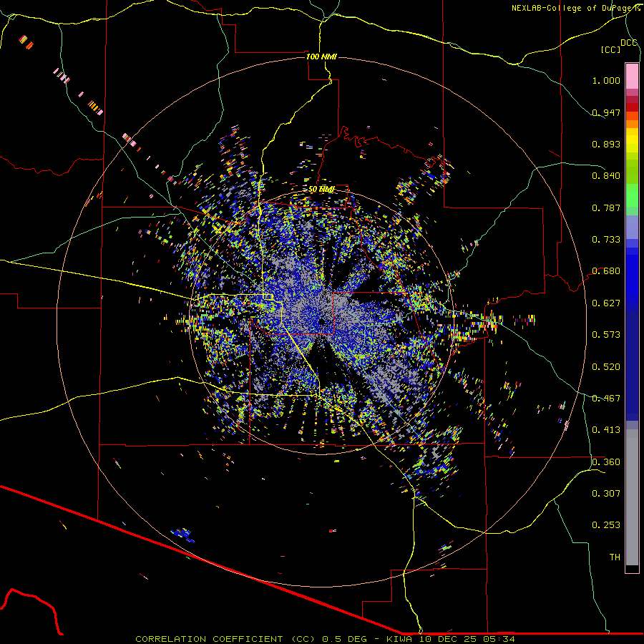Click the DCC label above the legend
This screenshot has width=644, height=644.
pyautogui.click(x=628, y=43)
